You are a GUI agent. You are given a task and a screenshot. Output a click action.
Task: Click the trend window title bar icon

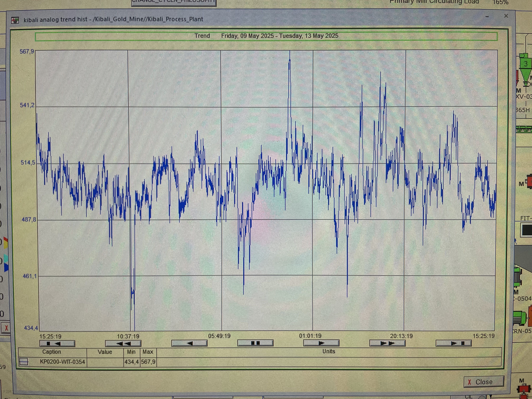pyautogui.click(x=15, y=20)
